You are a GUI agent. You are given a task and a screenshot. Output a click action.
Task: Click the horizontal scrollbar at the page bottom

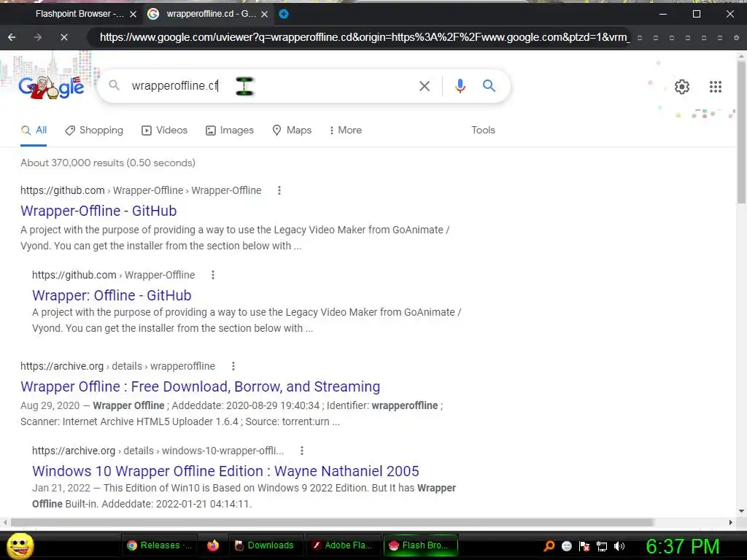(332, 522)
